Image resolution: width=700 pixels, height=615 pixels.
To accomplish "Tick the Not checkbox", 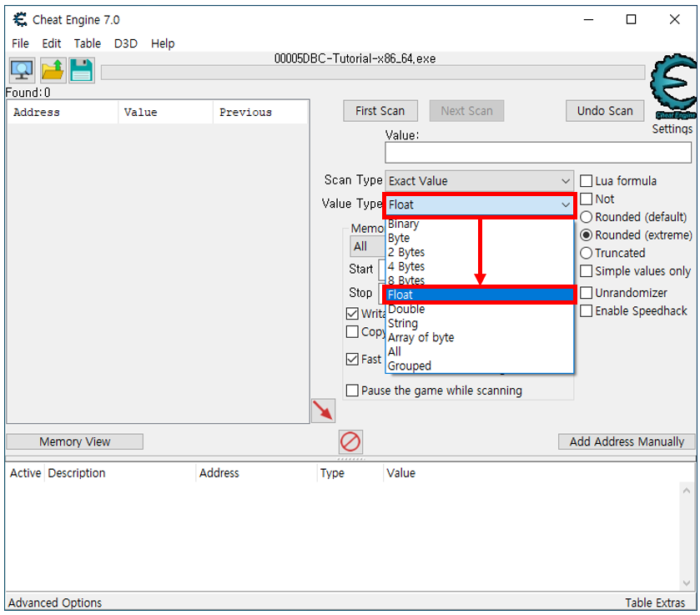I will pyautogui.click(x=586, y=199).
